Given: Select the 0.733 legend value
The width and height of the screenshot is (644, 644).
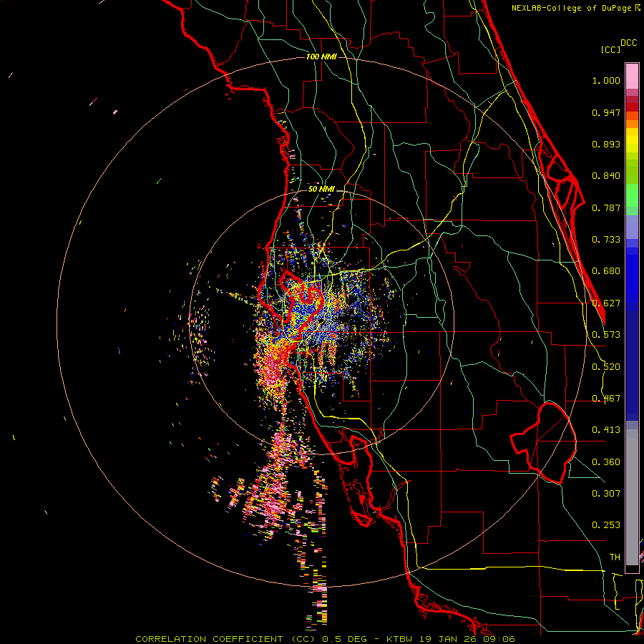Looking at the screenshot, I should tap(606, 240).
